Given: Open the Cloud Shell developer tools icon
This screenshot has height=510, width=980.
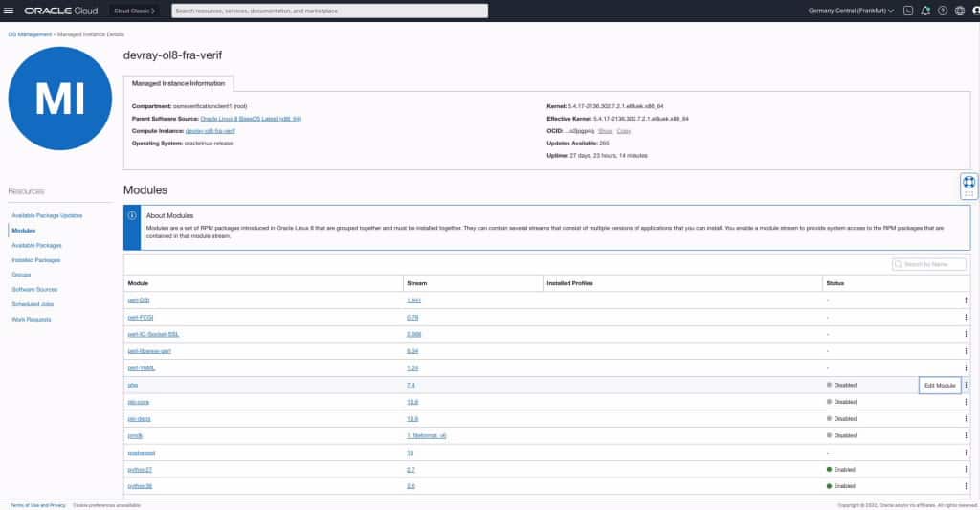Looking at the screenshot, I should (908, 11).
